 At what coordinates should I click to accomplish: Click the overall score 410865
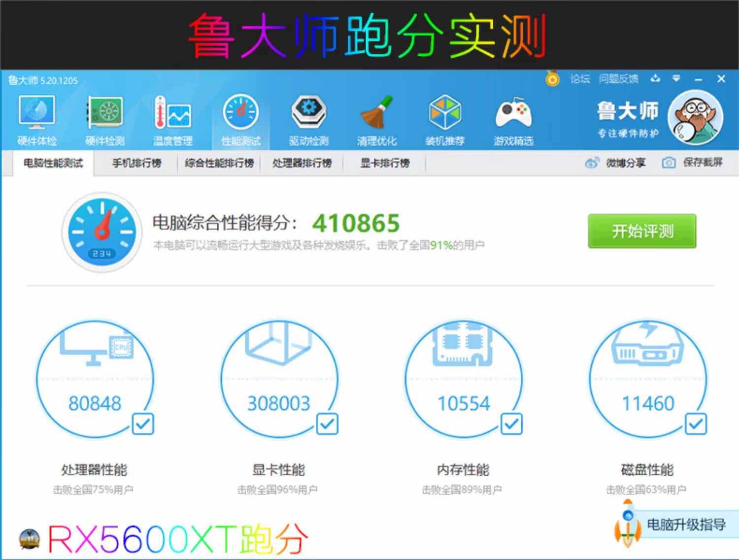(x=356, y=223)
